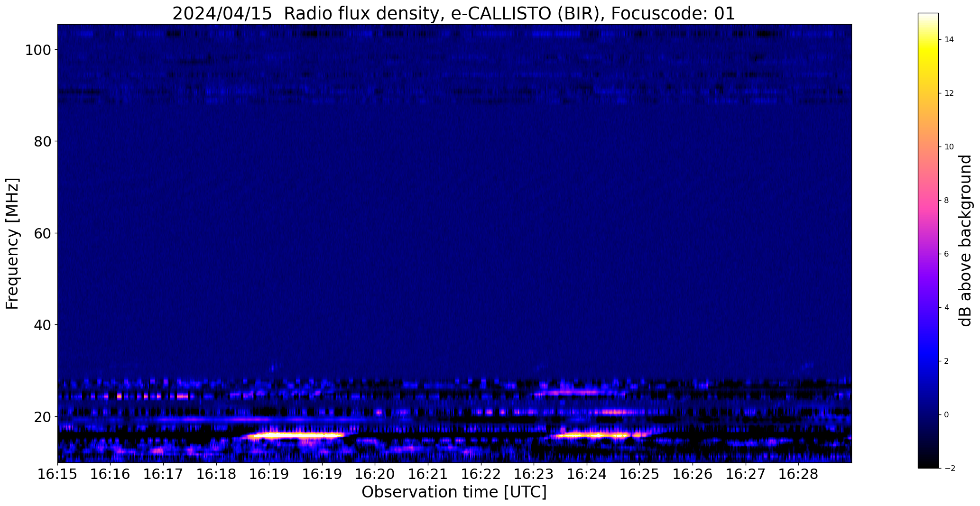Click the dB colorbar gradient strip

click(x=928, y=240)
